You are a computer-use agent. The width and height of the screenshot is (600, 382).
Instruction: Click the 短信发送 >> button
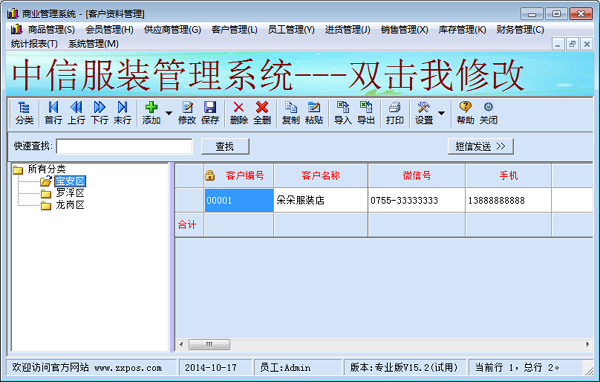click(480, 146)
